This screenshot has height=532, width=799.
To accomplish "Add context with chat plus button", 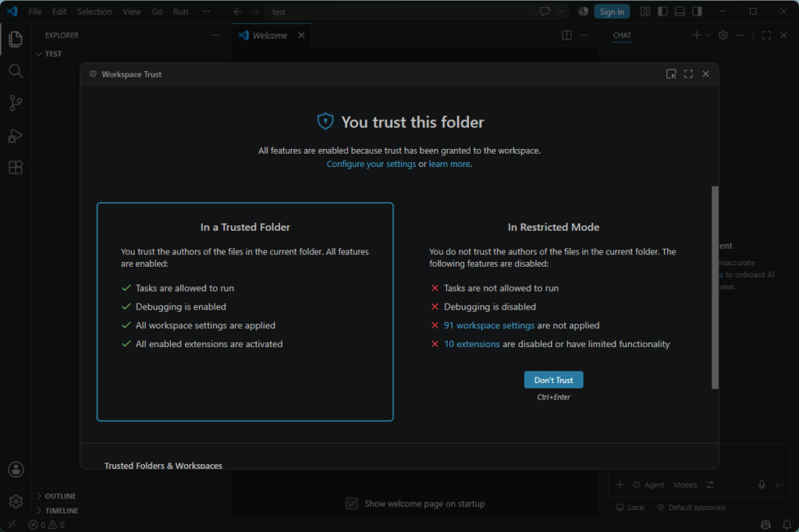I will tap(619, 484).
